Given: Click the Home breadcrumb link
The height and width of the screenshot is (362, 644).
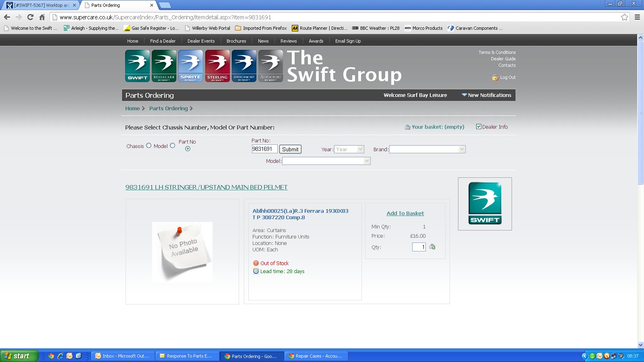Looking at the screenshot, I should pyautogui.click(x=132, y=108).
